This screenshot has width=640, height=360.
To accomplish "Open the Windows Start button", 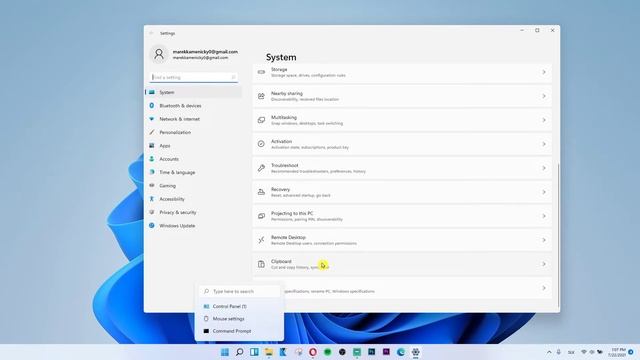I will [x=225, y=352].
